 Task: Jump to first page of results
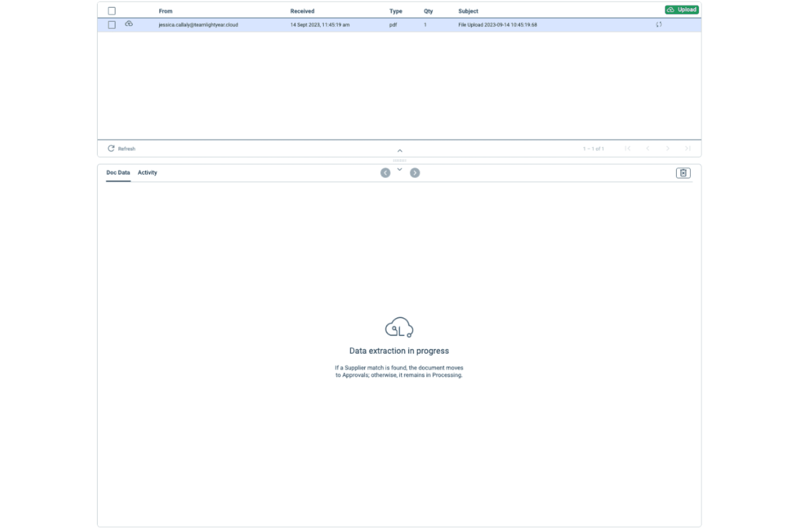pos(628,148)
